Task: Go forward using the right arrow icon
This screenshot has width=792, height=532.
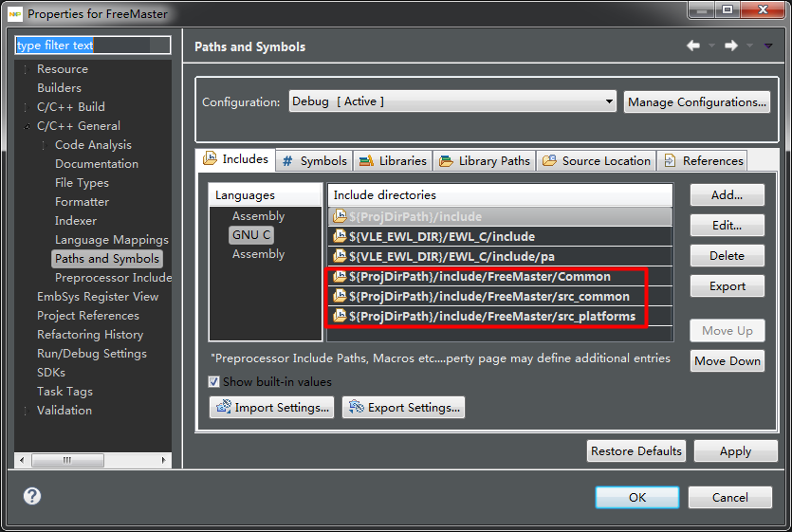Action: pyautogui.click(x=731, y=46)
